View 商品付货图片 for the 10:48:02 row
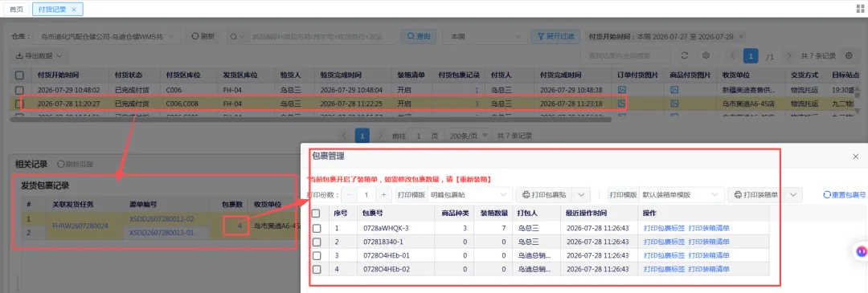 pos(674,90)
